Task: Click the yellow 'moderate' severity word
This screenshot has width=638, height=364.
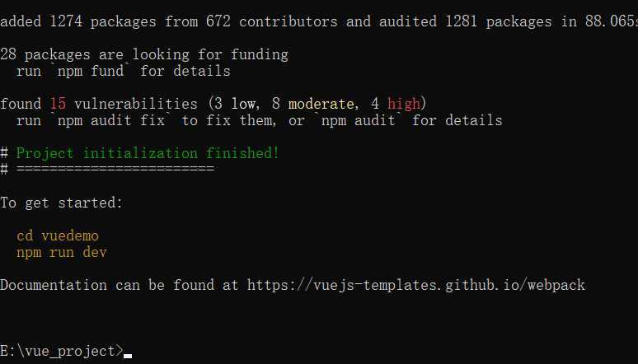Action: coord(321,104)
